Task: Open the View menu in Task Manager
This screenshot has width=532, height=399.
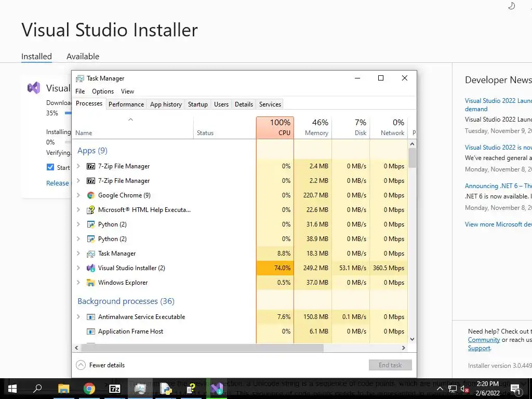Action: [x=128, y=91]
